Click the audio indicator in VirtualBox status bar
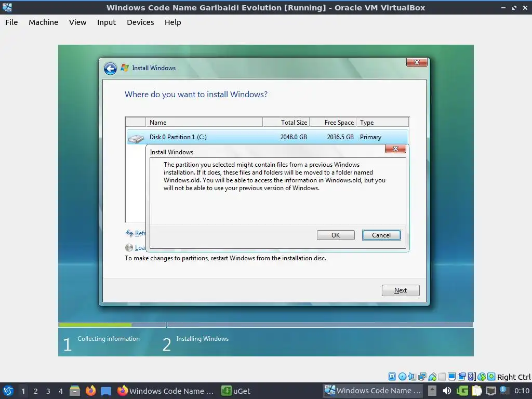The width and height of the screenshot is (532, 399). click(412, 376)
